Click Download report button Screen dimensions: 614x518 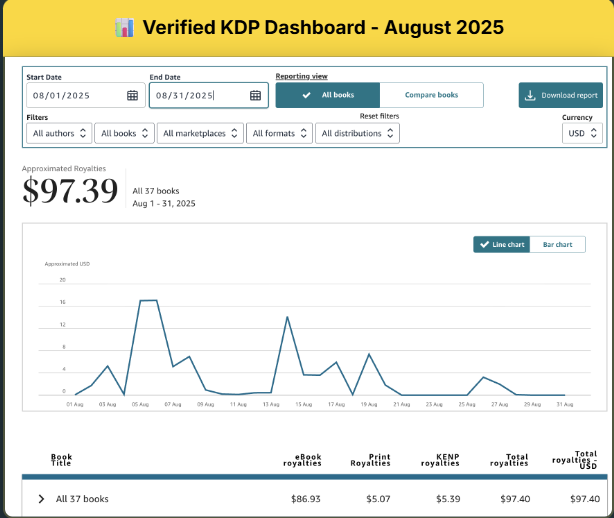click(561, 95)
